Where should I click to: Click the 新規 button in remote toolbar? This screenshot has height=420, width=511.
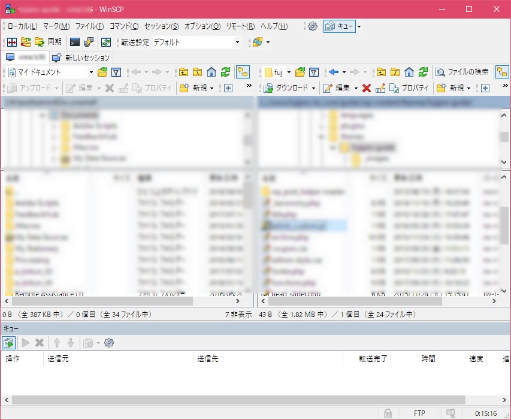tap(451, 88)
